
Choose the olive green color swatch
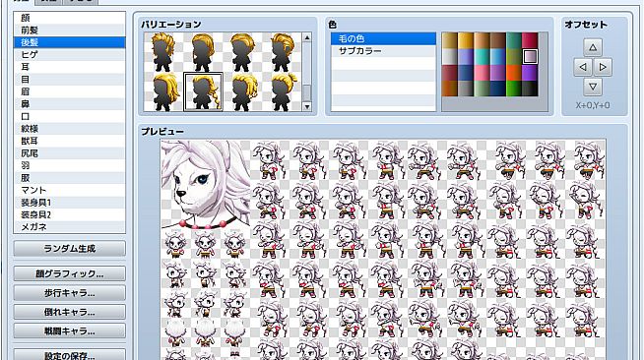click(x=514, y=57)
